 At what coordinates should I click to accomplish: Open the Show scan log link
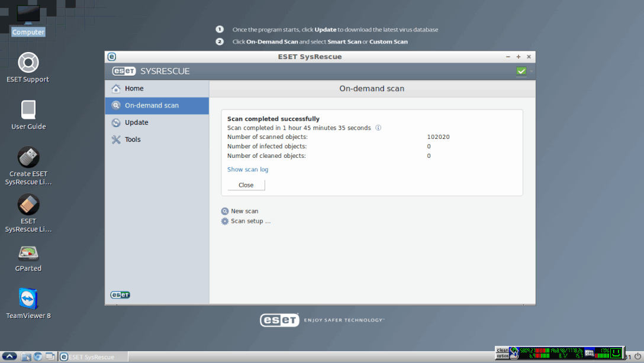coord(247,170)
